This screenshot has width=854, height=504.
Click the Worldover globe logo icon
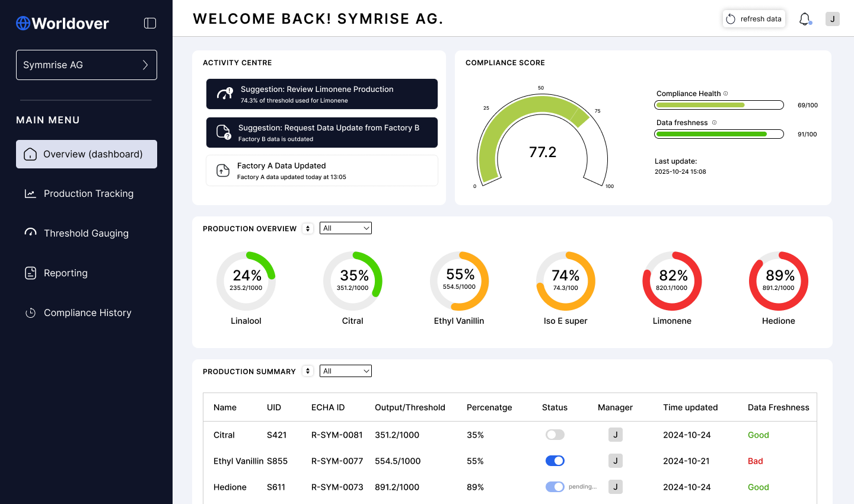point(23,23)
